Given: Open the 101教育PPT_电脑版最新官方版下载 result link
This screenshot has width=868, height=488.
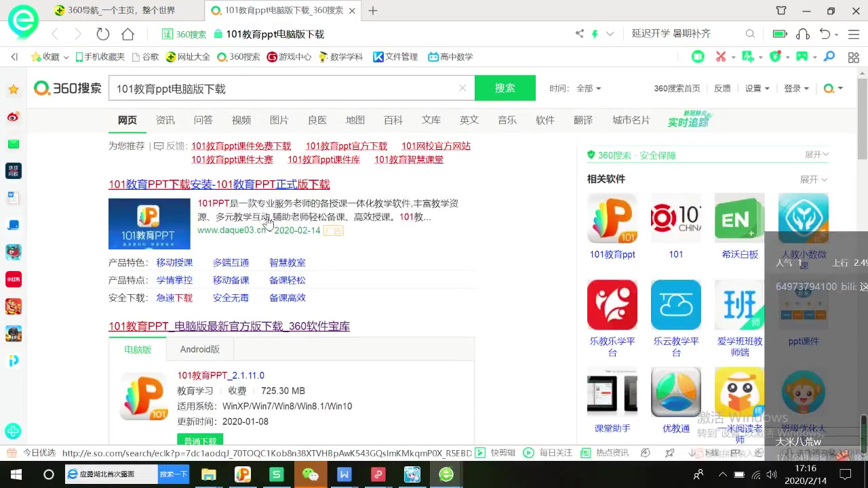Looking at the screenshot, I should pyautogui.click(x=229, y=327).
